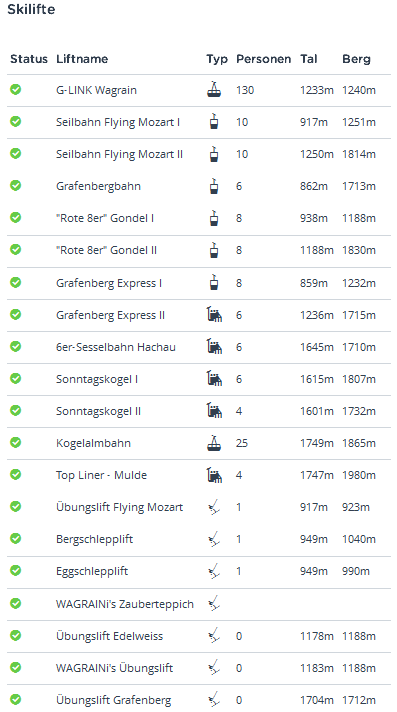The image size is (397, 712).
Task: Click the chairlift icon for 6er-Sesselbahn Hachau
Action: [x=214, y=346]
